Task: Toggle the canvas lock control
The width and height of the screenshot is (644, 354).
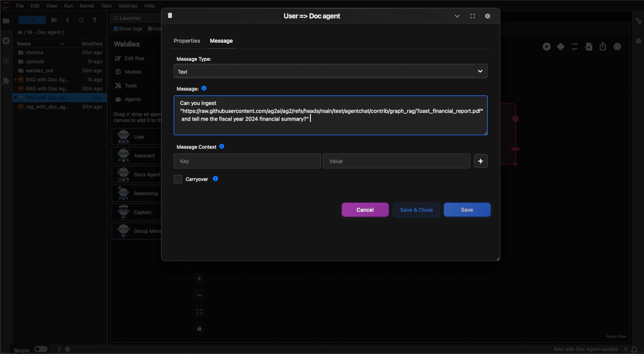Action: (199, 328)
